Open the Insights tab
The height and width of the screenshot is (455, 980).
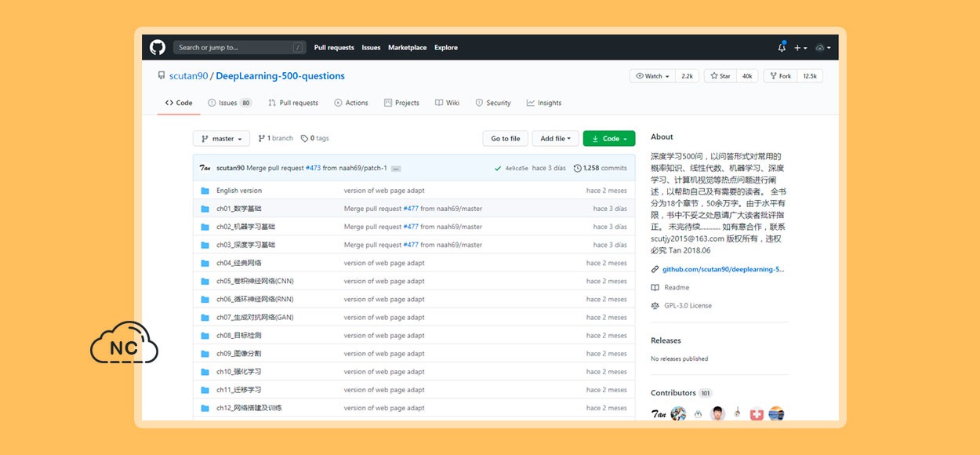pyautogui.click(x=544, y=103)
